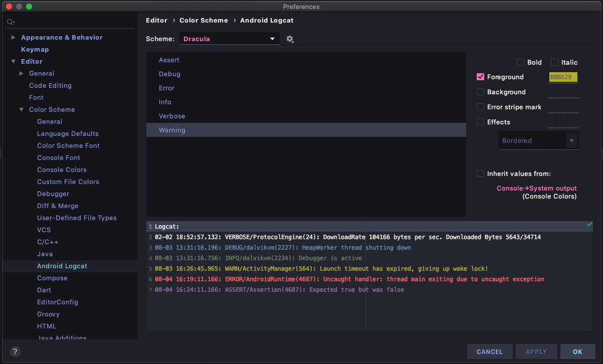This screenshot has height=364, width=603.
Task: Open the Bordered effects type dropdown
Action: click(x=538, y=140)
